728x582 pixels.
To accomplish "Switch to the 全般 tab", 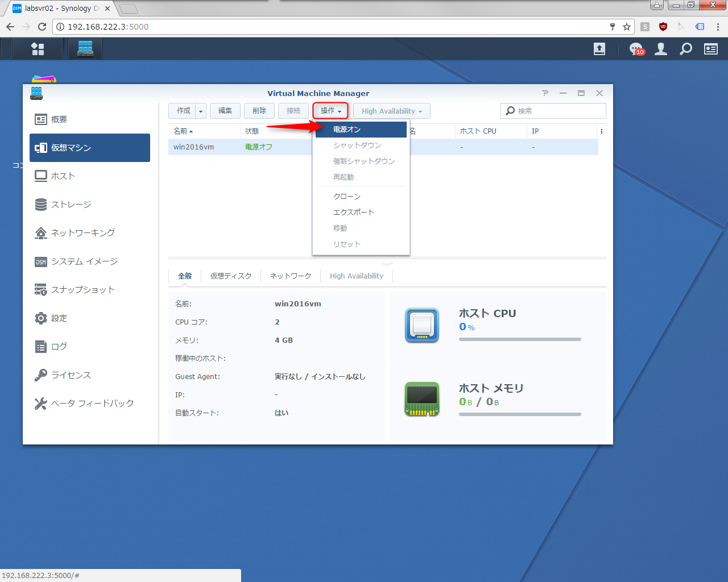I will [x=185, y=276].
